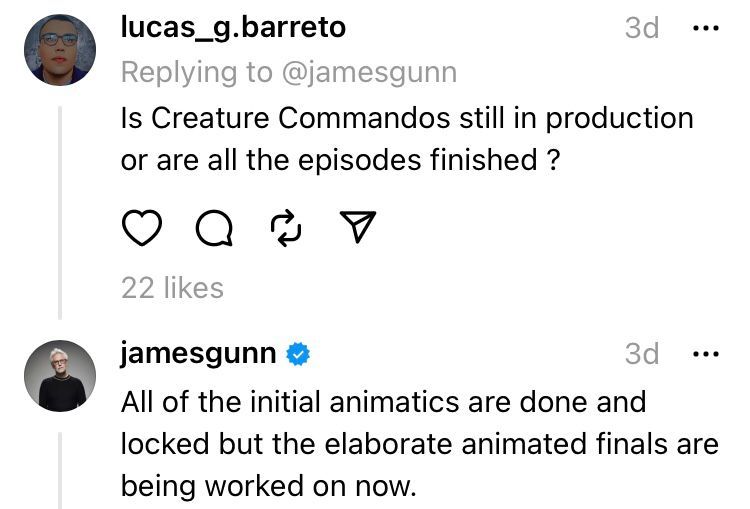Viewport: 750px width, 509px height.
Task: Repost the Creature Commandos question
Action: pyautogui.click(x=286, y=230)
